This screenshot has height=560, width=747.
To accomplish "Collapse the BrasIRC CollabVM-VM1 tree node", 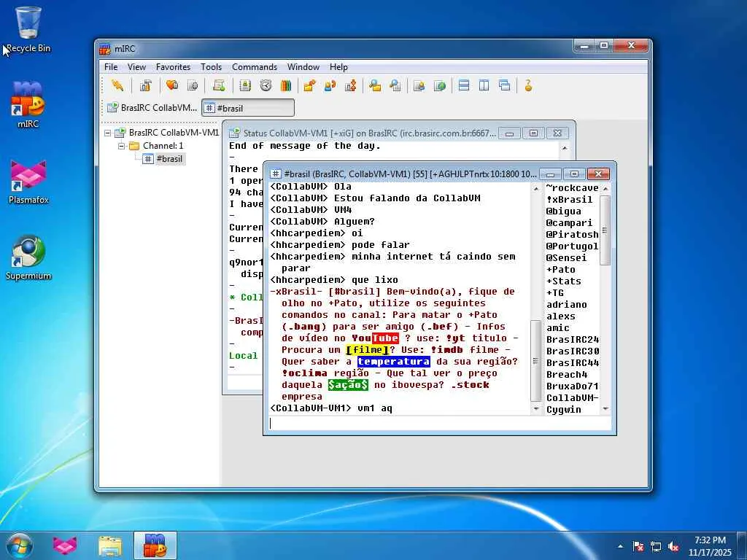I will point(108,133).
